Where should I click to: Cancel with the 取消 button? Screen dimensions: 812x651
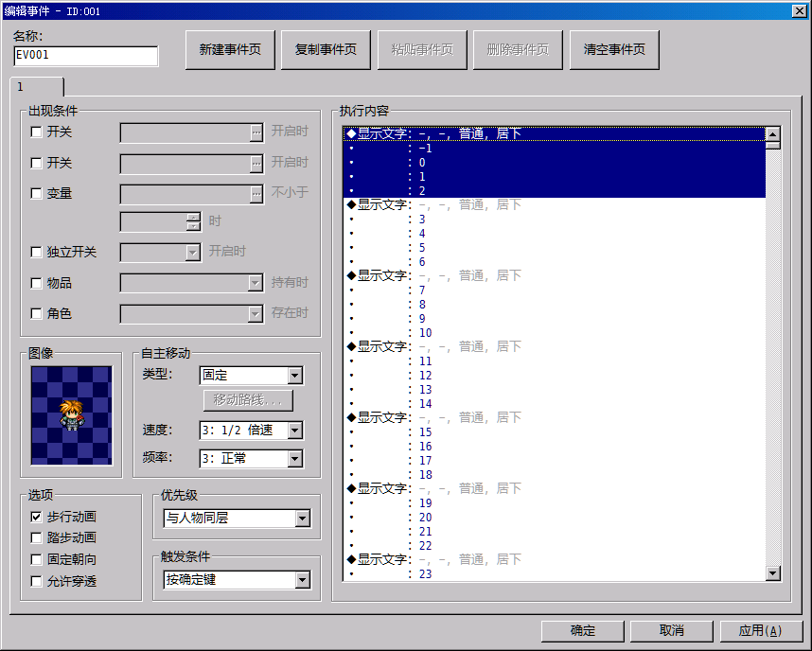point(672,631)
